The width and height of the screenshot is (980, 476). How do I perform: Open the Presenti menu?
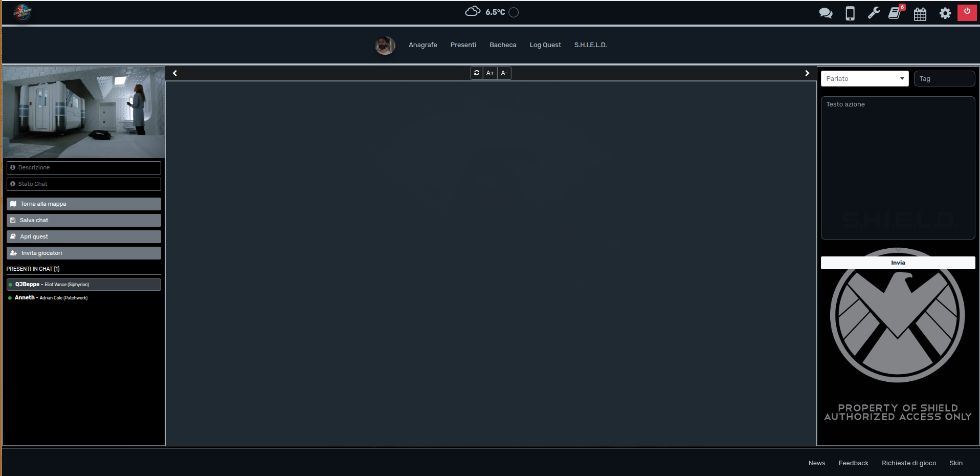(463, 45)
